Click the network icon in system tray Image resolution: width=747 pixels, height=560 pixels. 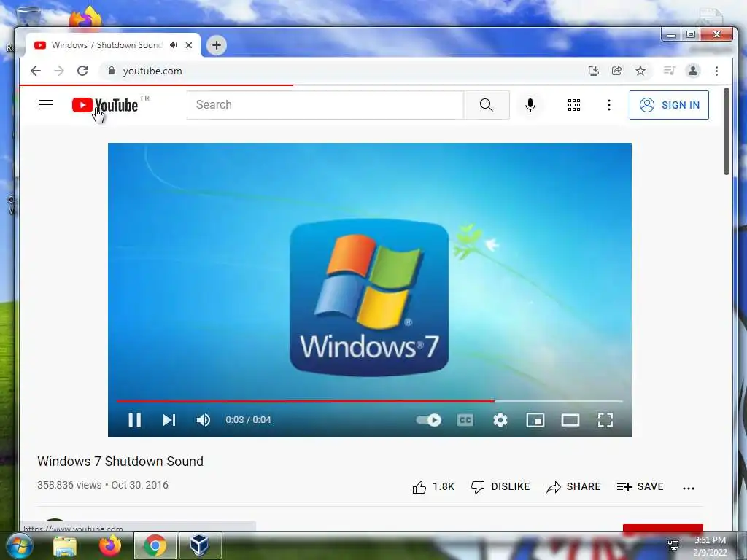tap(673, 545)
